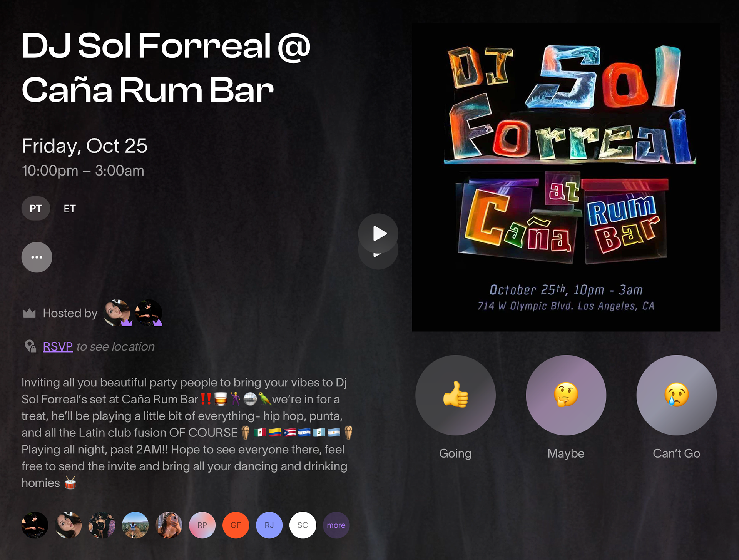Click the RP guest avatar
The width and height of the screenshot is (739, 560).
click(x=202, y=525)
